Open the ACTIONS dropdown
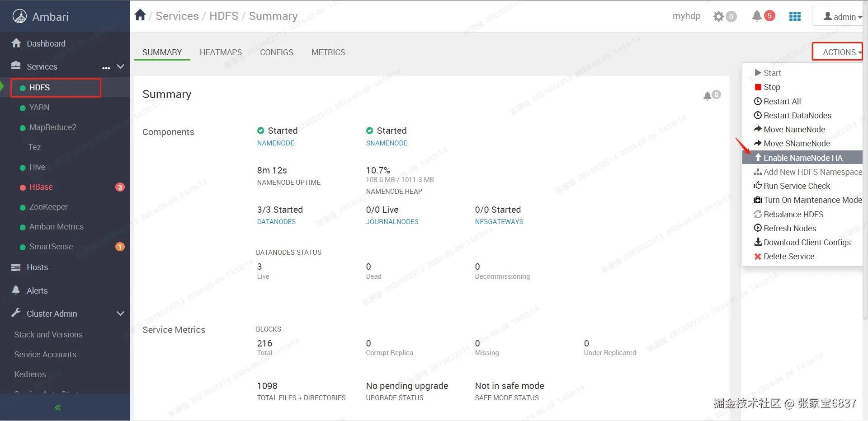This screenshot has height=421, width=868. pyautogui.click(x=838, y=52)
